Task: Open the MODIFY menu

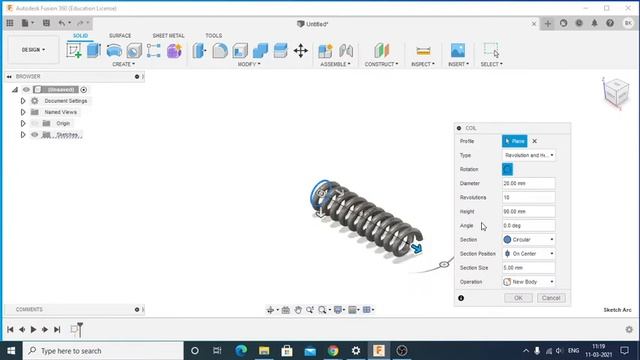Action: click(x=249, y=64)
